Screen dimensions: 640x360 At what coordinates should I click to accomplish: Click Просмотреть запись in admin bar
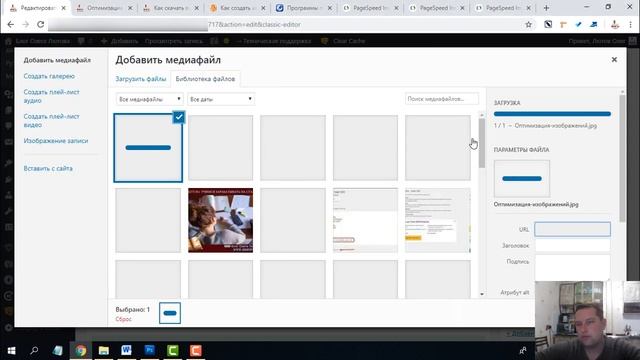pos(175,41)
